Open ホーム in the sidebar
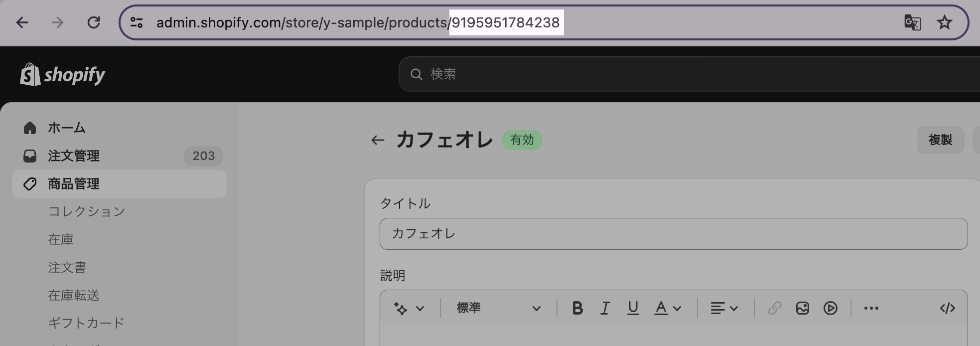The image size is (980, 346). (x=120, y=128)
